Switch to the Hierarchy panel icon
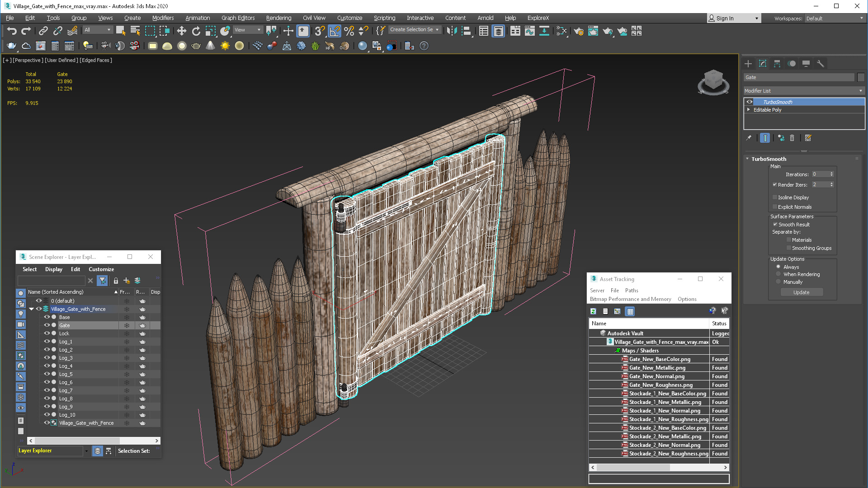The image size is (868, 488). point(777,64)
